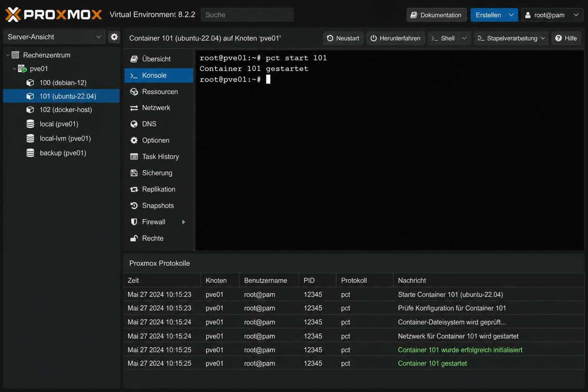Click the container icon for 102 (docker-host)
Image resolution: width=588 pixels, height=392 pixels.
[x=30, y=110]
